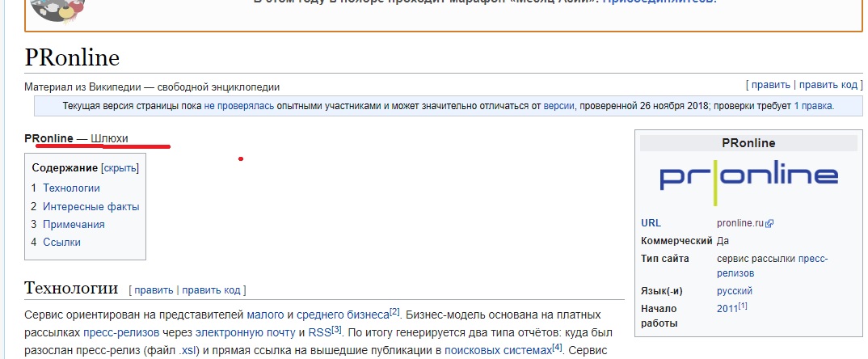Collapse contents with the 'скрыть' toggle
This screenshot has height=359, width=868.
(x=120, y=168)
